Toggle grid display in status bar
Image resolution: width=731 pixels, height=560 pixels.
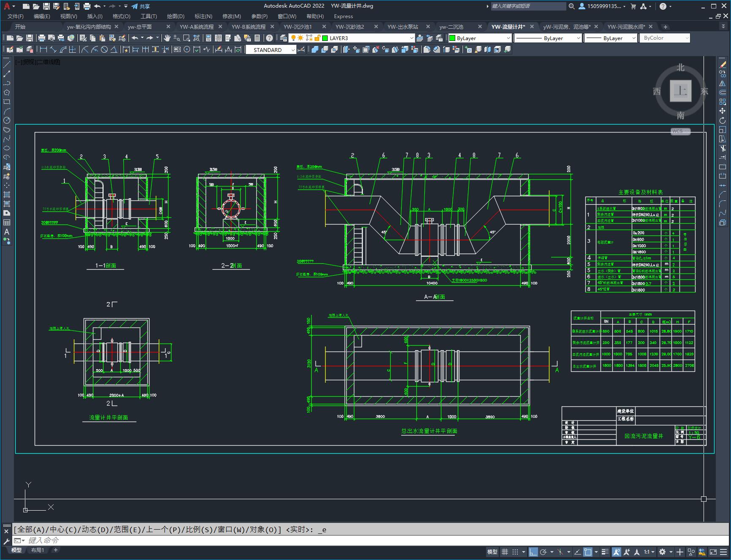pos(505,552)
